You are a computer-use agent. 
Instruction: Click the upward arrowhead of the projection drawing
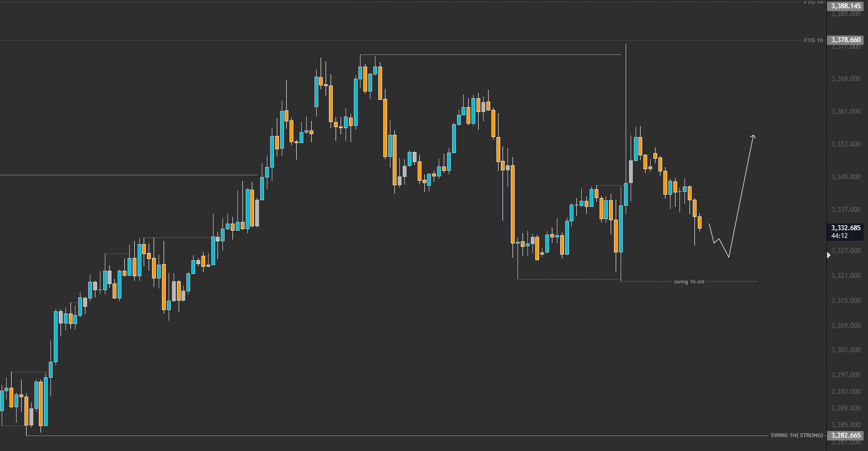click(x=753, y=136)
